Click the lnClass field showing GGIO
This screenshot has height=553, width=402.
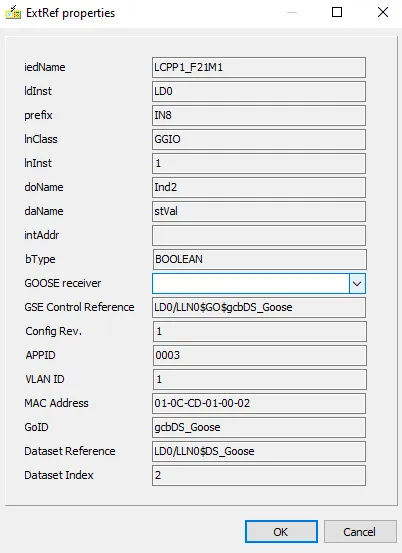tap(259, 139)
